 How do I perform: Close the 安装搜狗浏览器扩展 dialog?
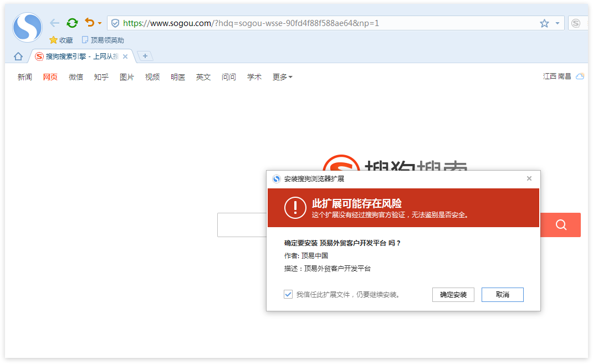[529, 178]
